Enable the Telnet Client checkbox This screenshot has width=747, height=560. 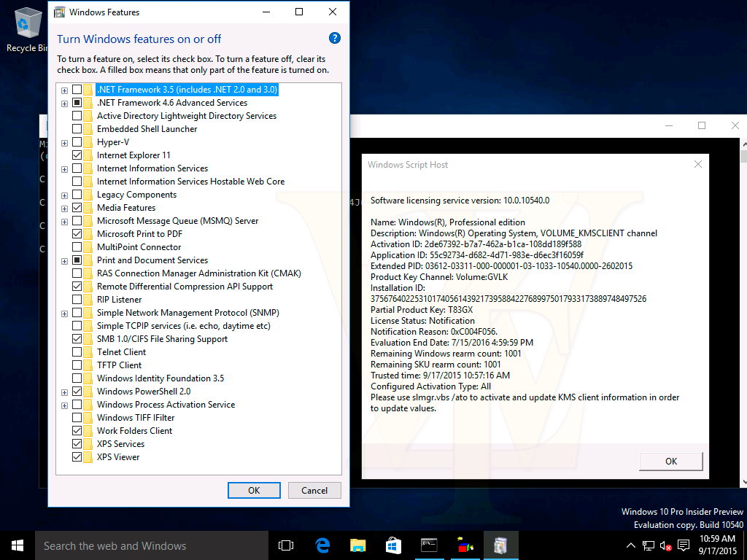77,352
